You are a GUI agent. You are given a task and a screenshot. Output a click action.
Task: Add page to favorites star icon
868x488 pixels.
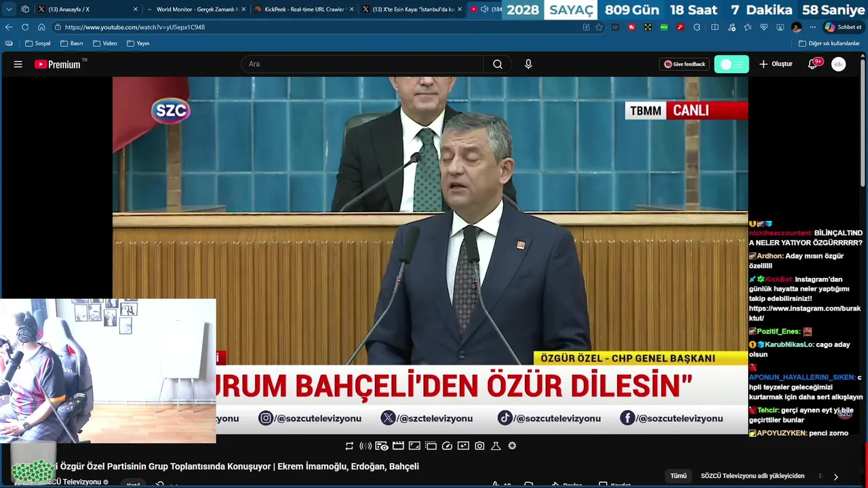(599, 27)
